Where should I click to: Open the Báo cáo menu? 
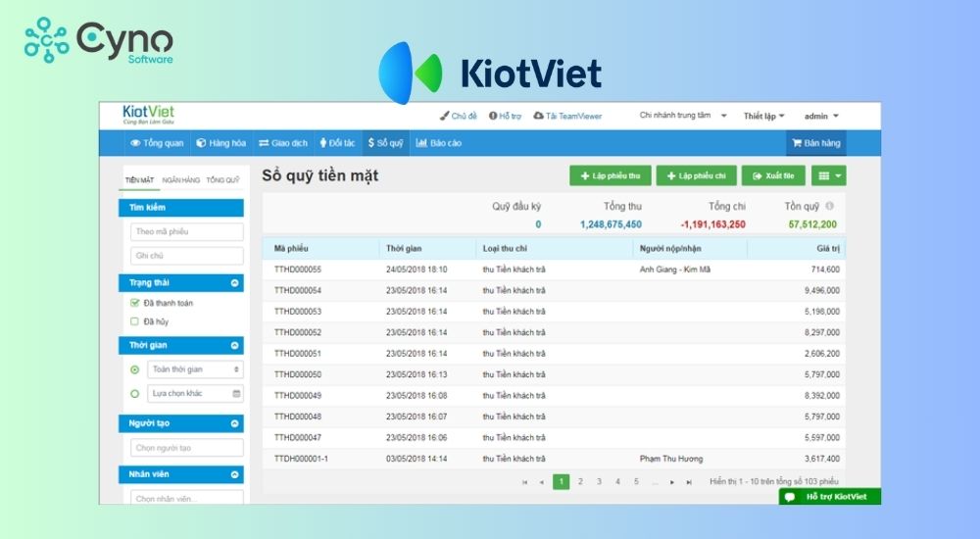(x=439, y=143)
